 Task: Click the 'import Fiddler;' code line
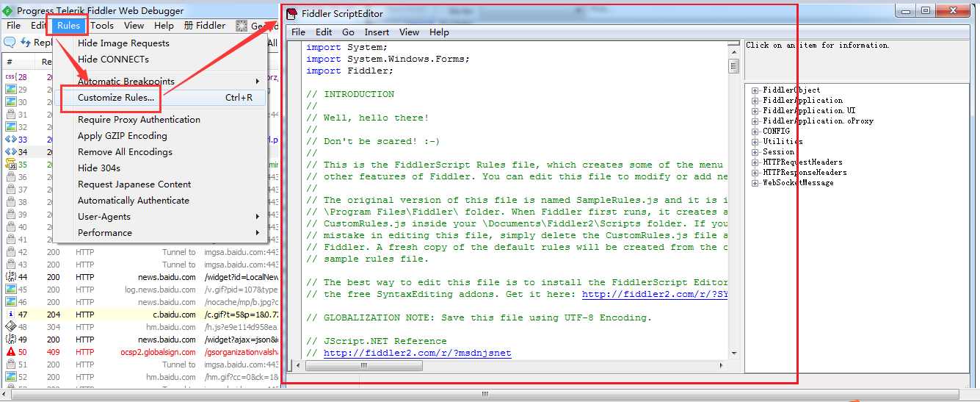tap(350, 71)
